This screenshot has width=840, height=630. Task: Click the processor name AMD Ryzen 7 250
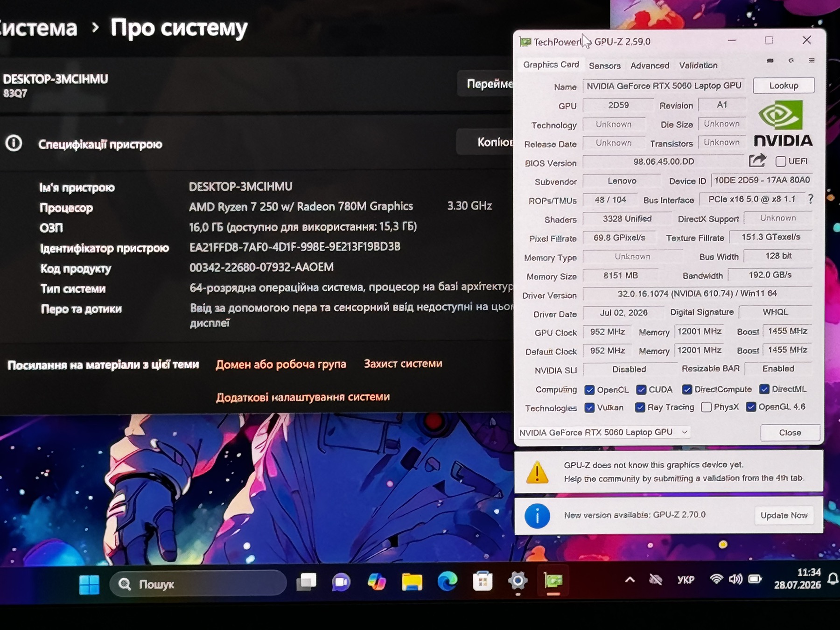point(301,206)
